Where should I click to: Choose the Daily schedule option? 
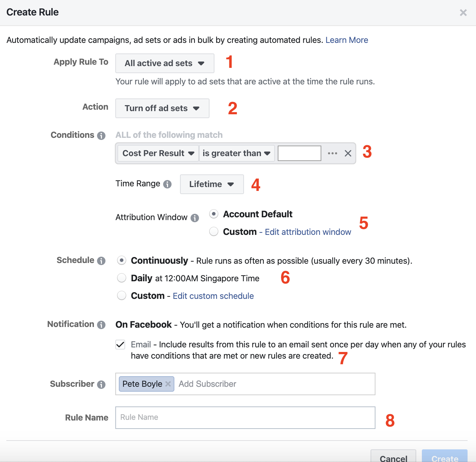(122, 278)
